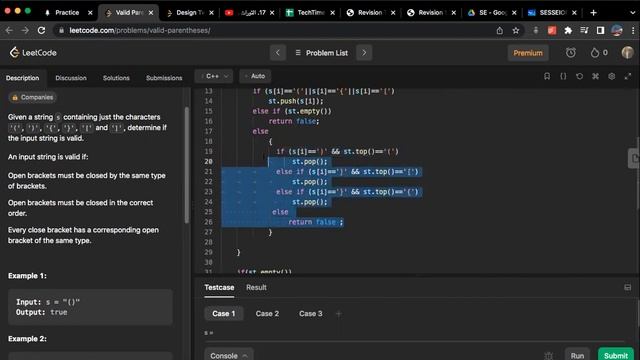Open the Problem List panel
Image resolution: width=640 pixels, height=360 pixels.
pos(322,53)
